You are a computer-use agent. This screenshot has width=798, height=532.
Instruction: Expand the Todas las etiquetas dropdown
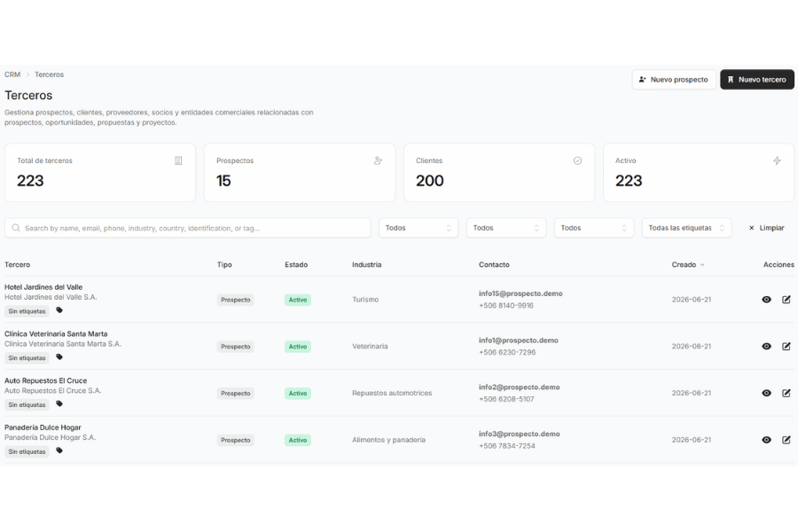click(x=686, y=228)
